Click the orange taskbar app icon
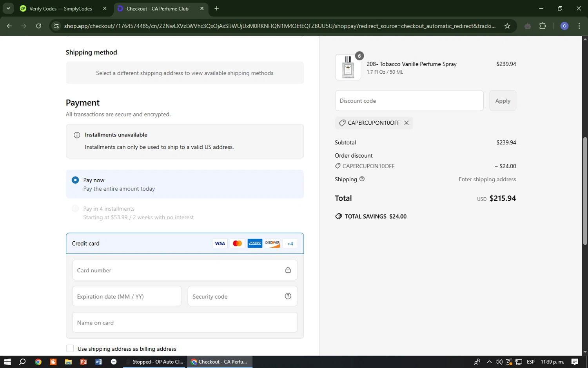 (x=53, y=362)
